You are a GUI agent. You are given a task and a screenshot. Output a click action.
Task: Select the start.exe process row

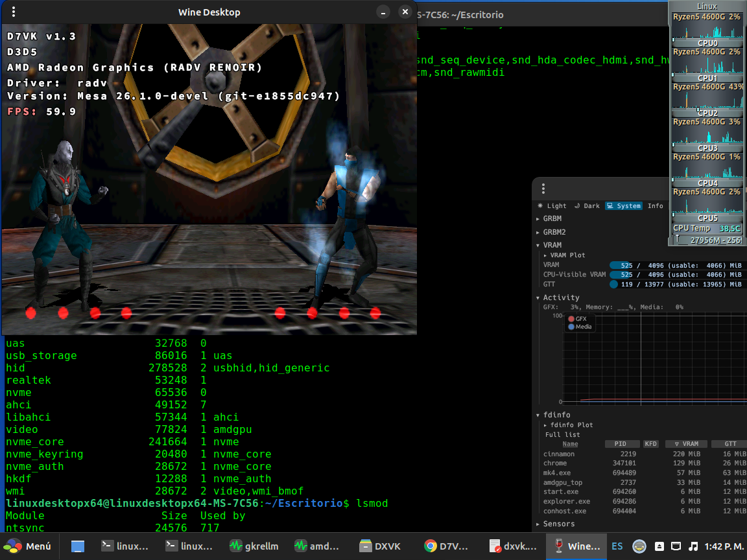pyautogui.click(x=644, y=492)
